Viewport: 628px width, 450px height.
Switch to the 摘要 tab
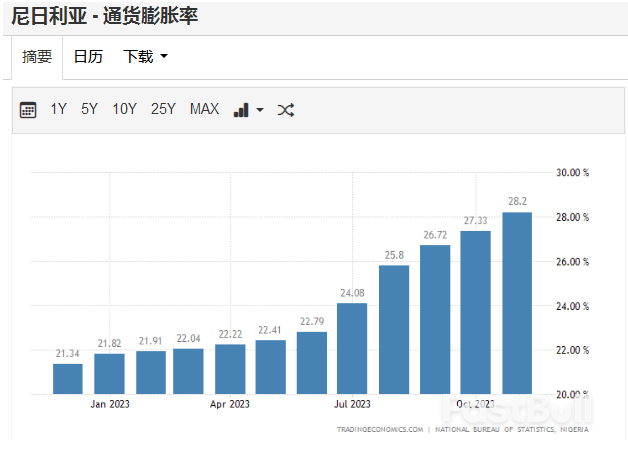pyautogui.click(x=37, y=57)
